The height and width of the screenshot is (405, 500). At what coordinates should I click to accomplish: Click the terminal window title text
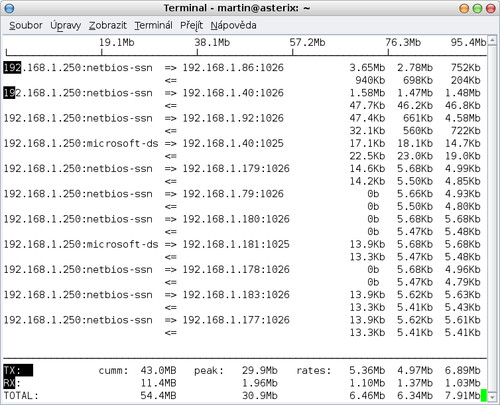tap(237, 8)
